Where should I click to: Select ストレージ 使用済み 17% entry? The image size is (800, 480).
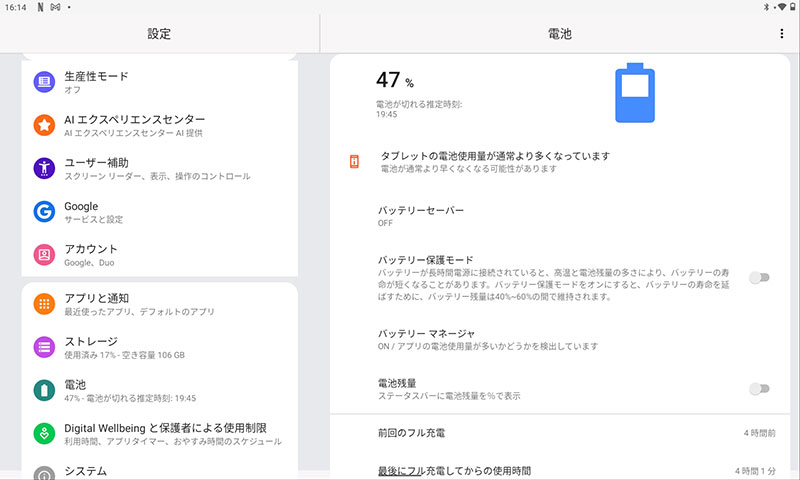coord(160,347)
